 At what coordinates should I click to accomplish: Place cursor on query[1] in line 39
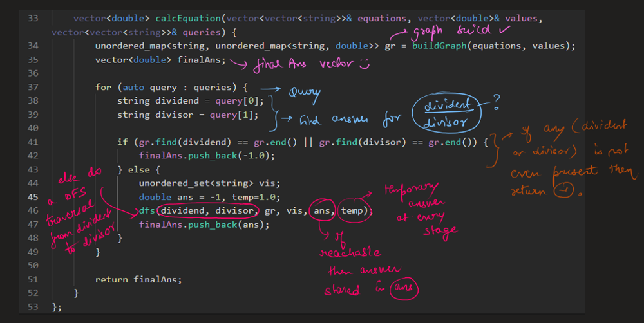(234, 115)
